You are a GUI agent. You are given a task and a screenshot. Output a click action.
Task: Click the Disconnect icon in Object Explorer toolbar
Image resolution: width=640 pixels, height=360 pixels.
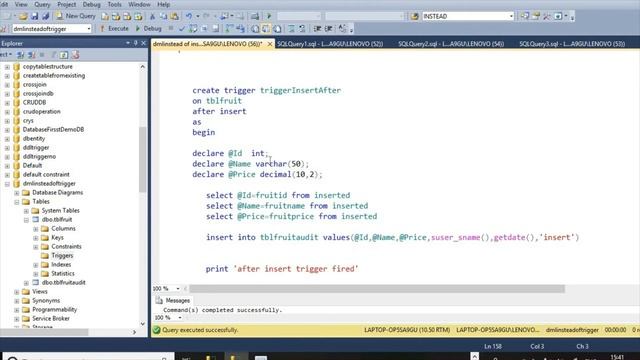click(x=31, y=55)
